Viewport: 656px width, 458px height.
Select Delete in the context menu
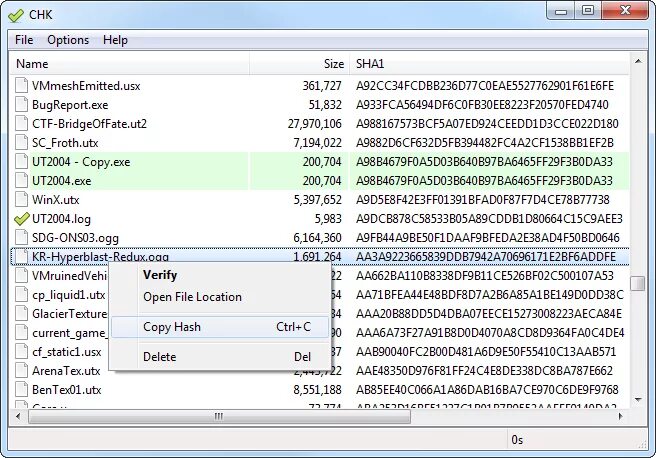220,357
